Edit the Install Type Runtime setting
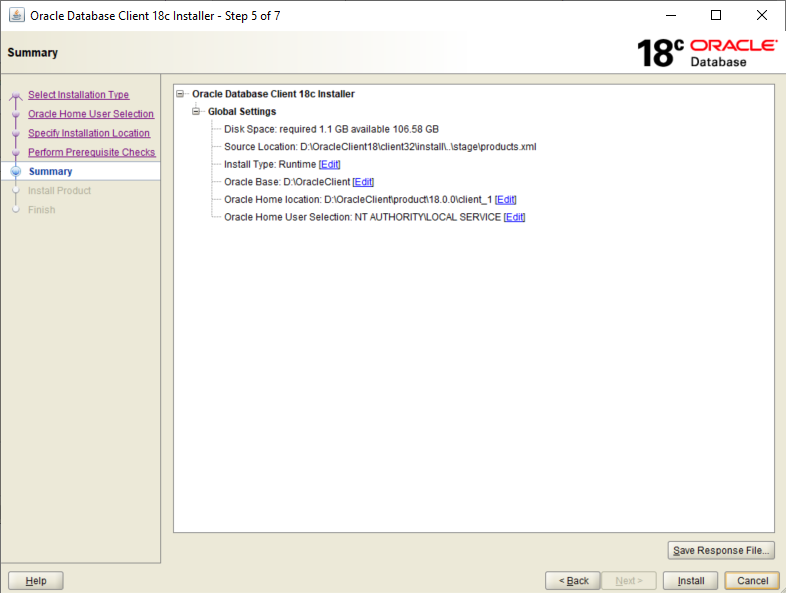This screenshot has width=786, height=593. pyautogui.click(x=329, y=164)
